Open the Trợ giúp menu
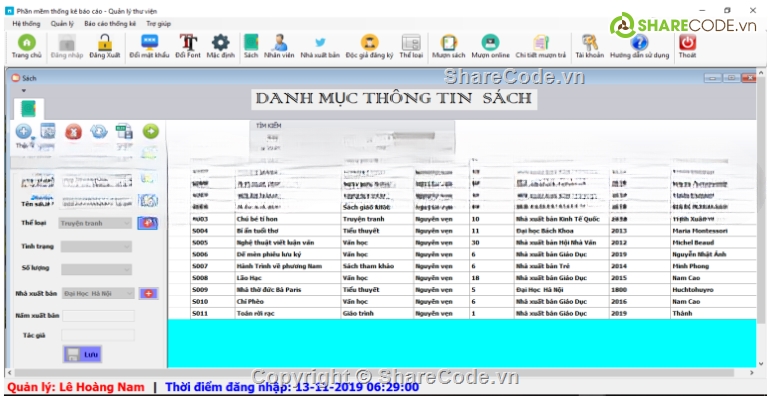 (158, 24)
